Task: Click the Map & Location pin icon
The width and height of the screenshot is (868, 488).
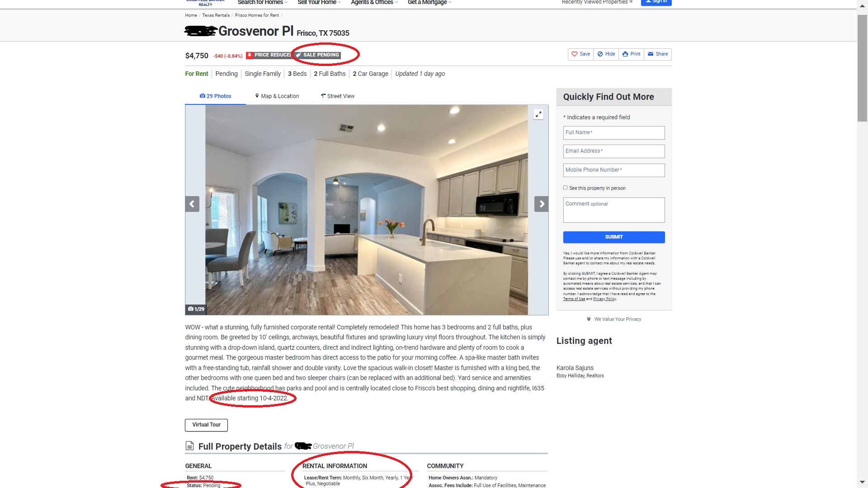Action: [257, 95]
